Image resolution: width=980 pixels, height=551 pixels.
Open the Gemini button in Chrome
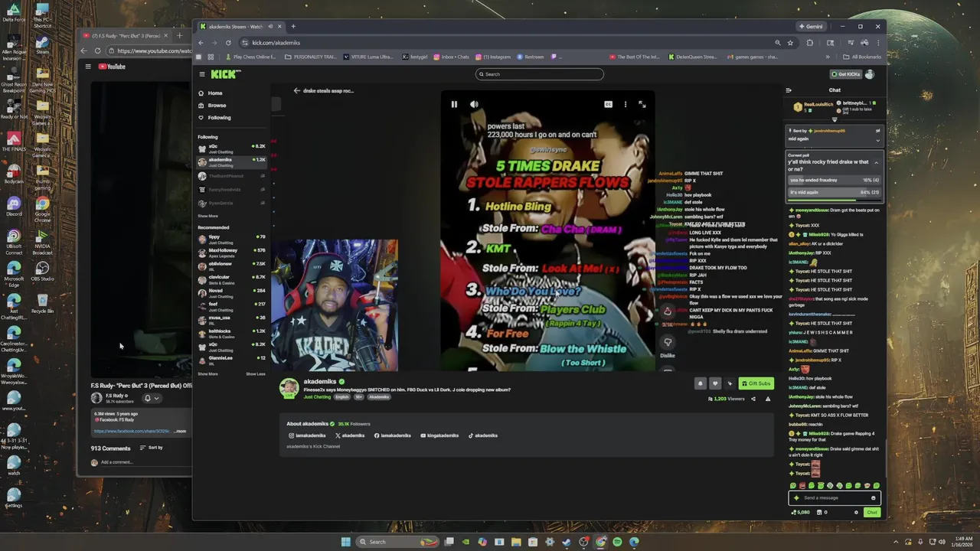pyautogui.click(x=812, y=27)
